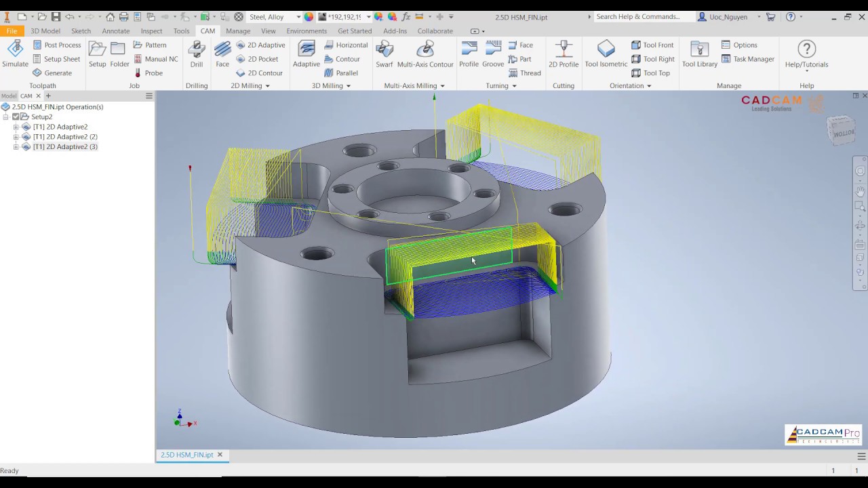Click the ViewCube in the viewport
The width and height of the screenshot is (868, 488).
point(842,130)
